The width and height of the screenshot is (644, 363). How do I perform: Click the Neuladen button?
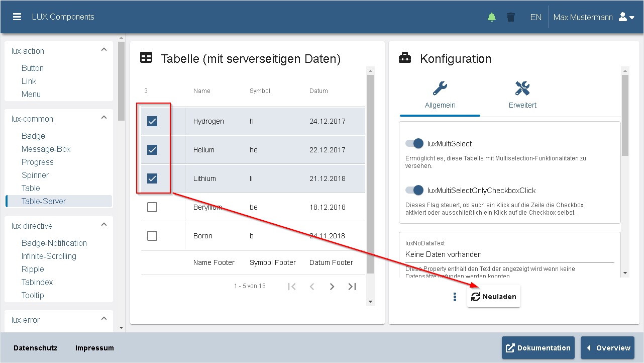coord(493,297)
